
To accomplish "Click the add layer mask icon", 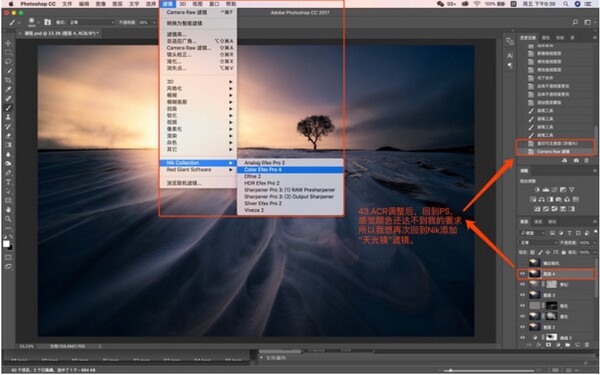I will [548, 345].
